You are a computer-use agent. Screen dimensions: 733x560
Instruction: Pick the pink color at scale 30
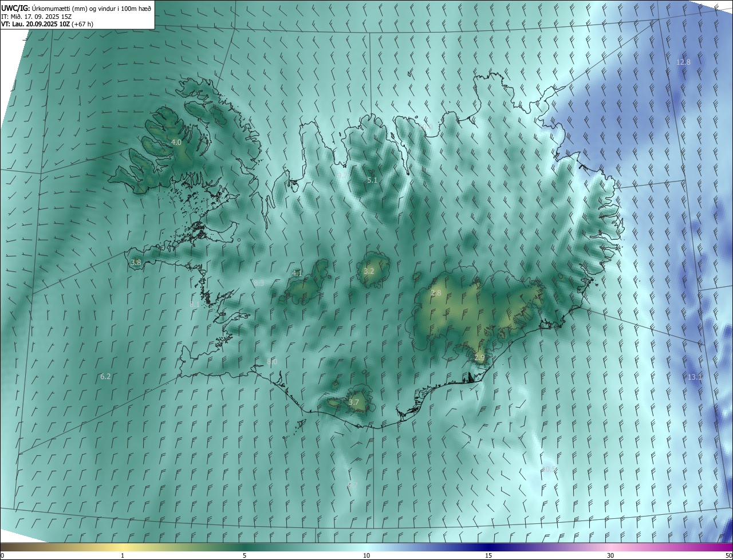click(x=610, y=547)
